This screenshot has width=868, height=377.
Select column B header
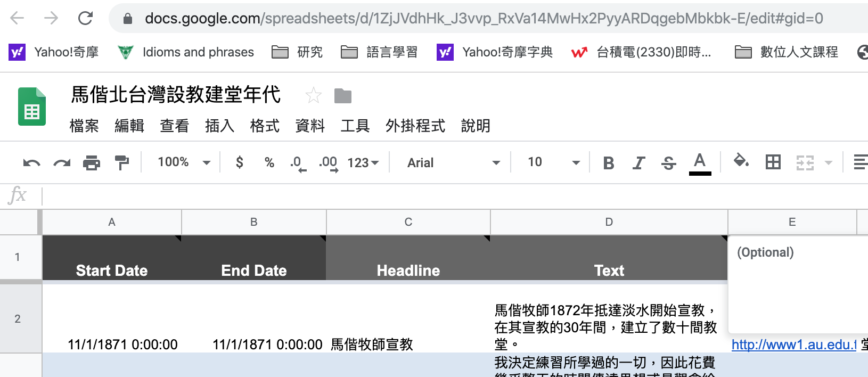[x=254, y=222]
